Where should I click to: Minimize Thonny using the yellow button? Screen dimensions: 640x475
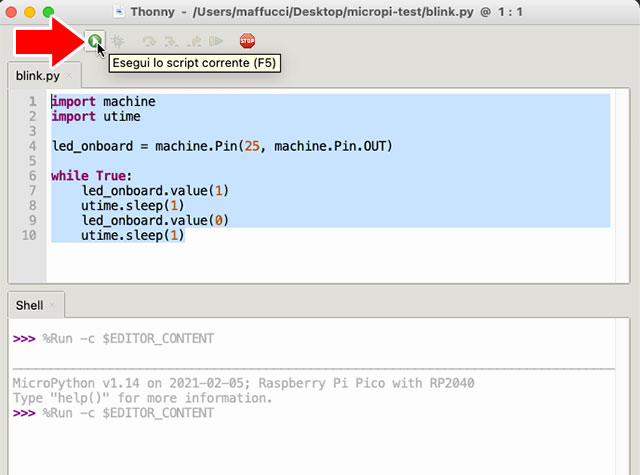[29, 11]
